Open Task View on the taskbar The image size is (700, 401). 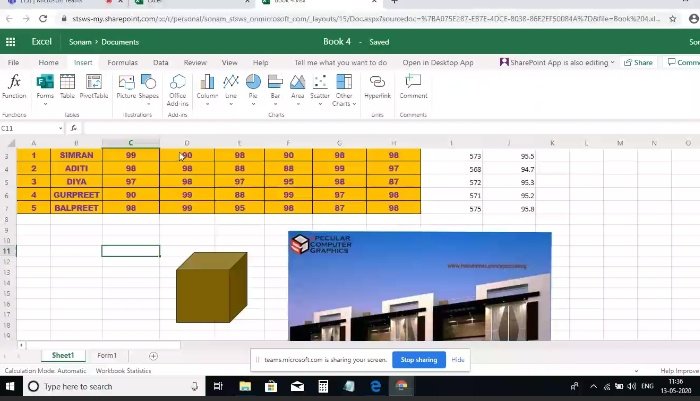pos(218,386)
